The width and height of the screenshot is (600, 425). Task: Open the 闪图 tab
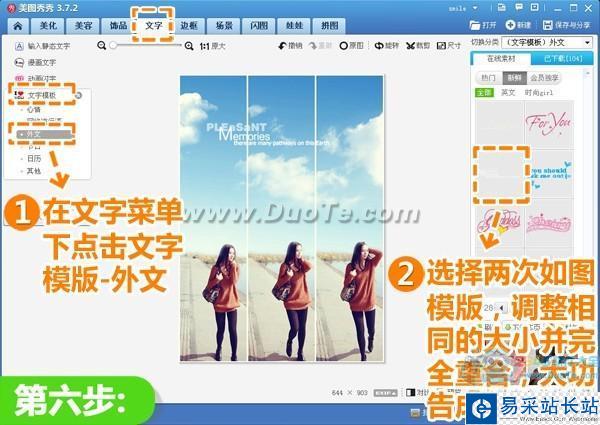(259, 26)
